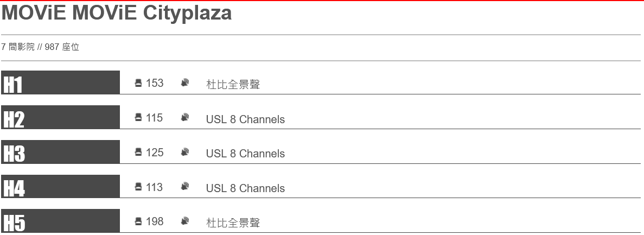Click the speaker icon in H2 row

click(x=185, y=117)
